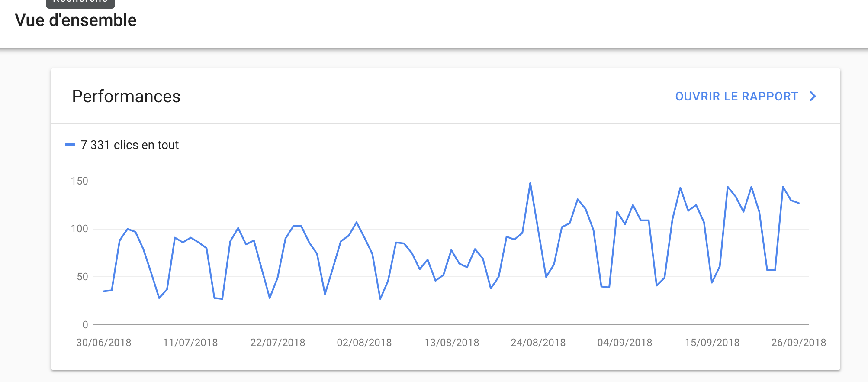Click the chevron arrow next to OUVRIR LE RAPPORT
This screenshot has width=868, height=382.
pos(813,96)
